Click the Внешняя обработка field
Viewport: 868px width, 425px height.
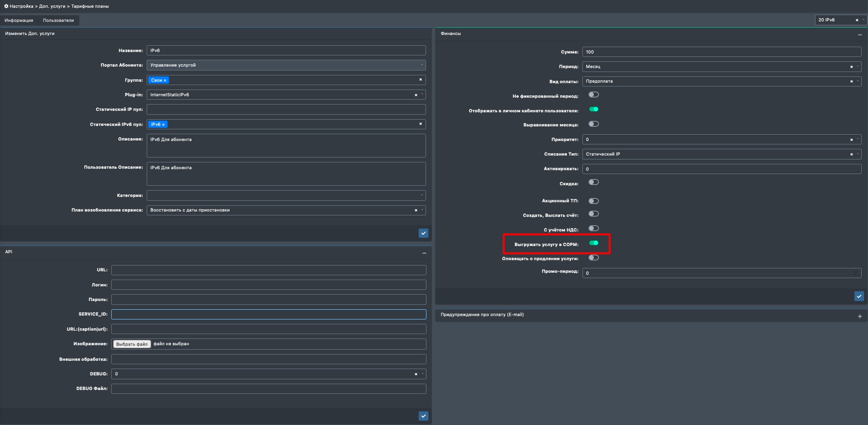pos(269,359)
